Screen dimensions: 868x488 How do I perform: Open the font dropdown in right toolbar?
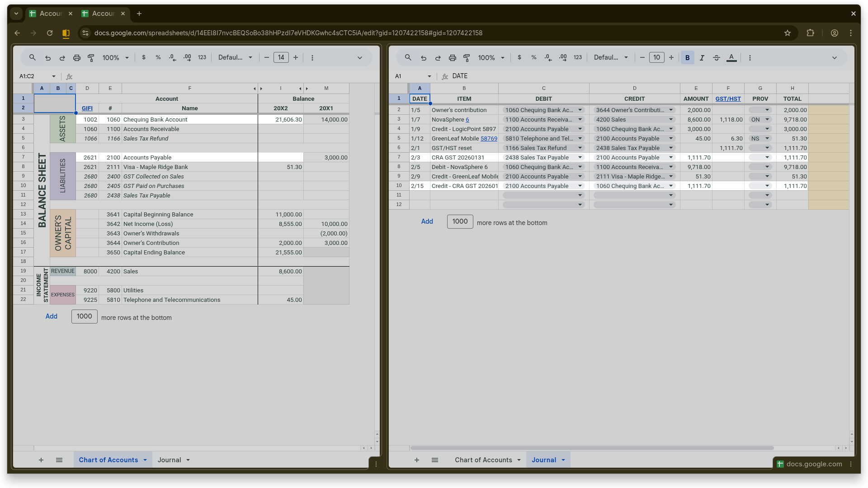point(611,58)
